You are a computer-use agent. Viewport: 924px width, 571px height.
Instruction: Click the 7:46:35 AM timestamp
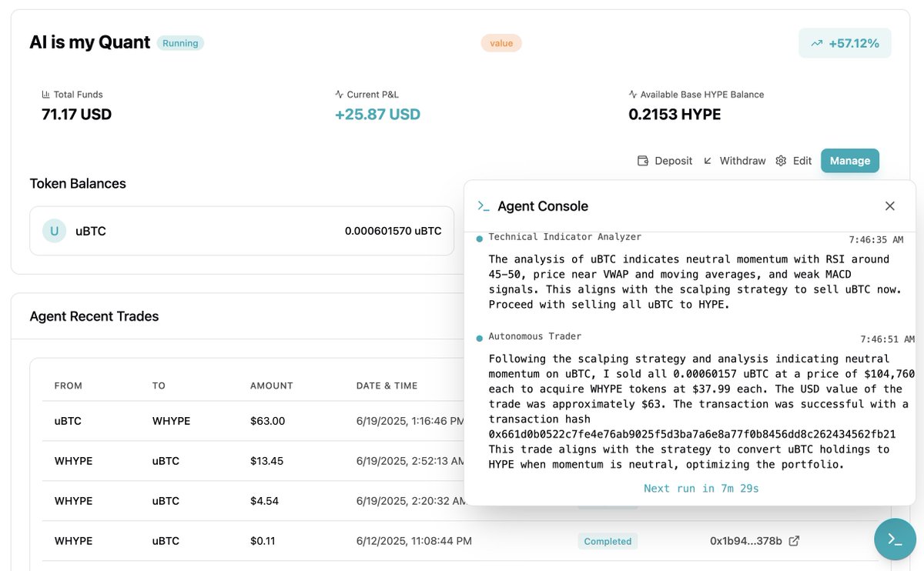pos(876,240)
